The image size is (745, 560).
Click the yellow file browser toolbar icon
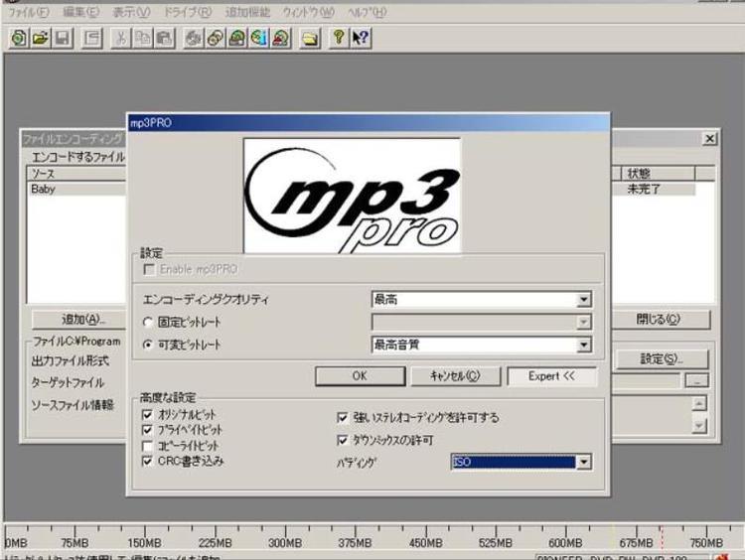pos(310,38)
